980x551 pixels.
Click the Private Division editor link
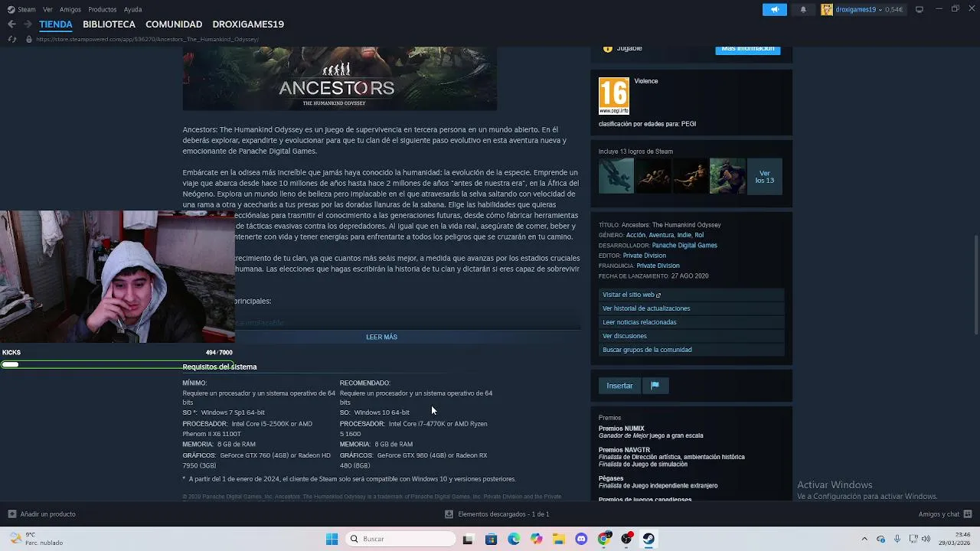644,256
